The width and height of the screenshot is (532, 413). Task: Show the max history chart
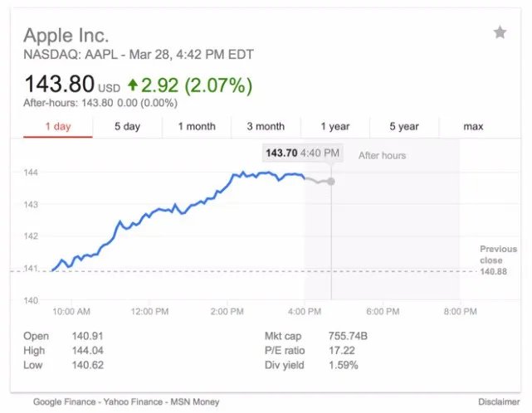[473, 127]
